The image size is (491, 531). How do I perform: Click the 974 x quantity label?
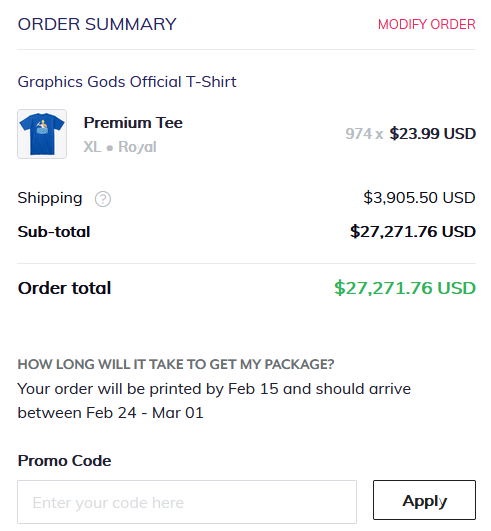(x=364, y=134)
